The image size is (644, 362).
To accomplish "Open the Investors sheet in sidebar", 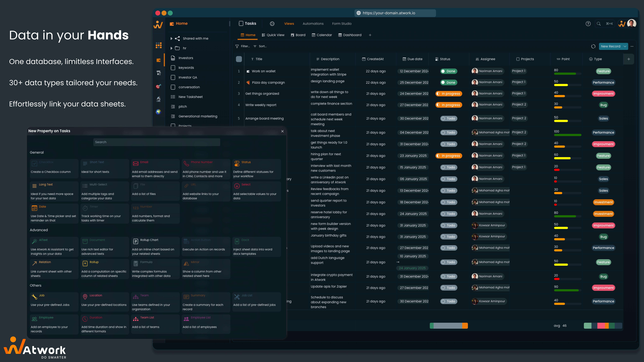I will click(x=186, y=58).
